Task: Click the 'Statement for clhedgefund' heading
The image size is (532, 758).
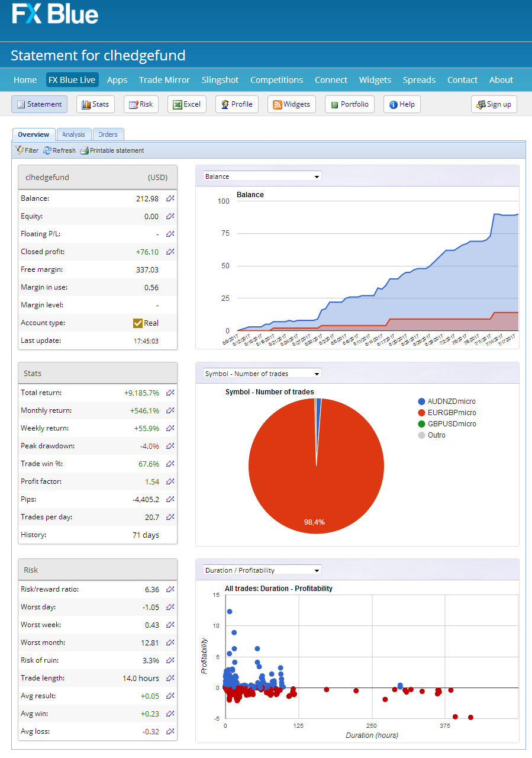Action: coord(98,56)
